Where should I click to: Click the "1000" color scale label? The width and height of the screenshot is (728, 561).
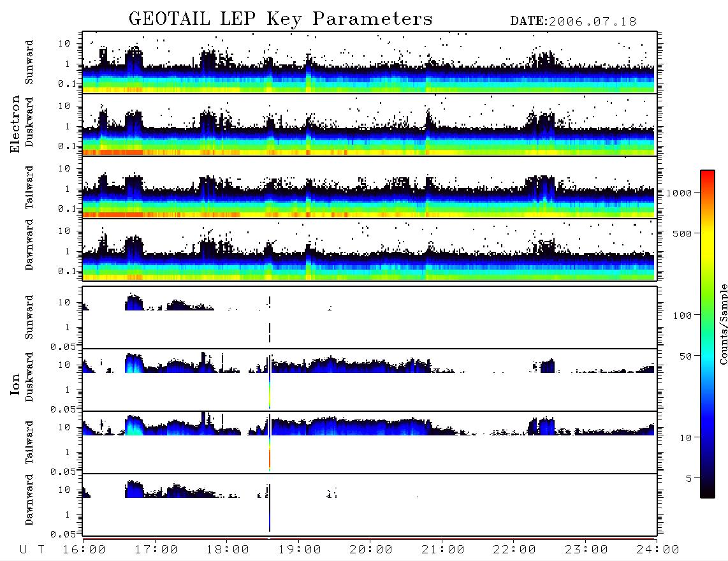[680, 193]
